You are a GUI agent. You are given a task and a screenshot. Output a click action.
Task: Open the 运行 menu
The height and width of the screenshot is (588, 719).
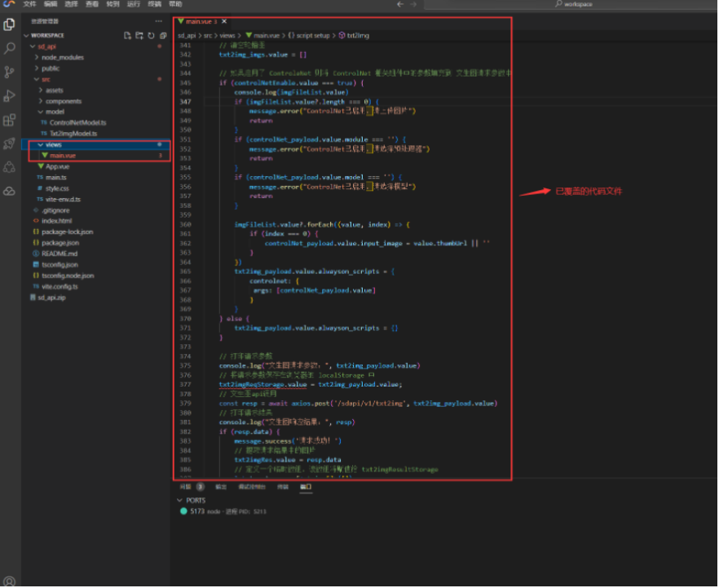click(134, 3)
